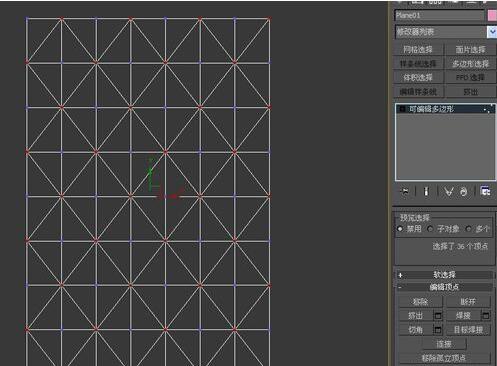Image resolution: width=497 pixels, height=366 pixels.
Task: Click the Pin Stack icon below modifier stack
Action: [405, 192]
